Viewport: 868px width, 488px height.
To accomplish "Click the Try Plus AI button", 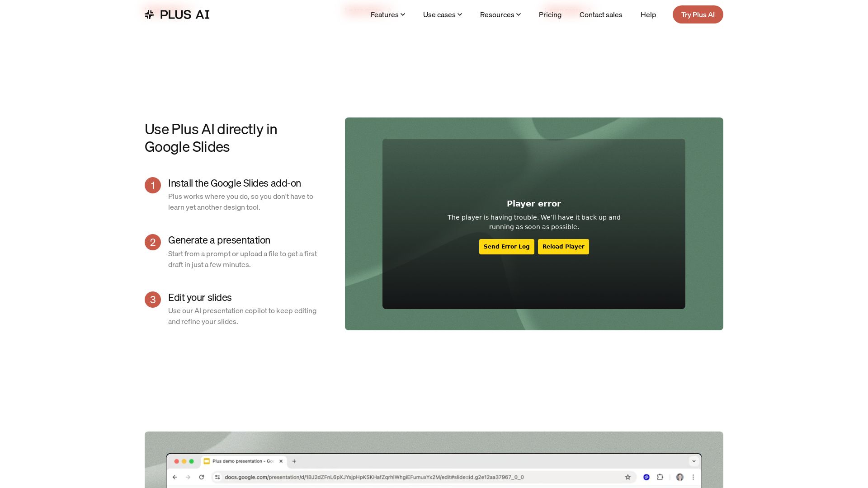I will [x=698, y=14].
